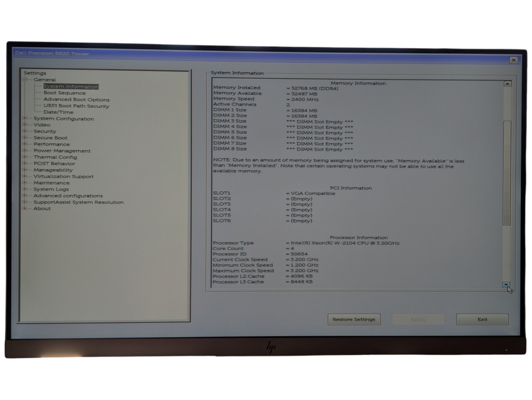Image resolution: width=532 pixels, height=400 pixels.
Task: Expand the System Configuration category
Action: tap(25, 118)
